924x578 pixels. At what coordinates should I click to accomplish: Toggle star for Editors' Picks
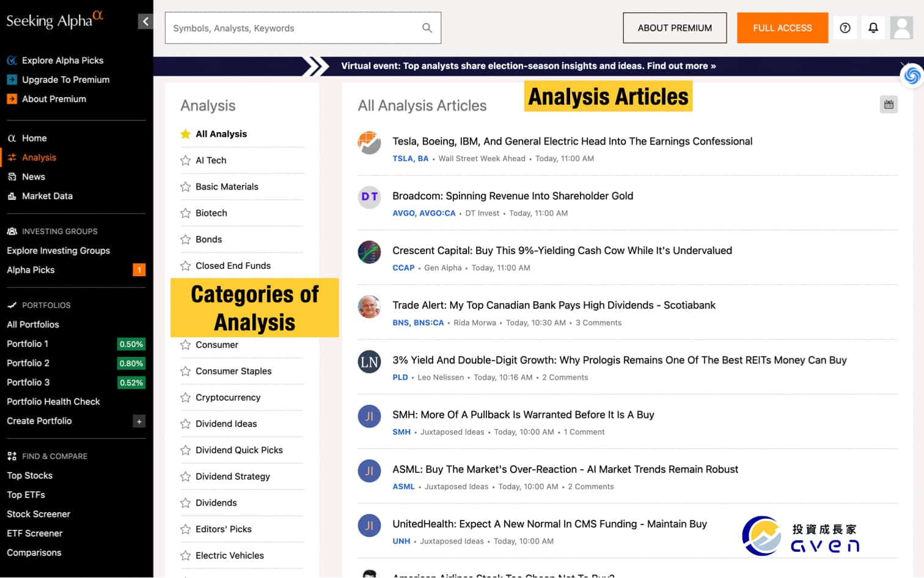tap(186, 529)
